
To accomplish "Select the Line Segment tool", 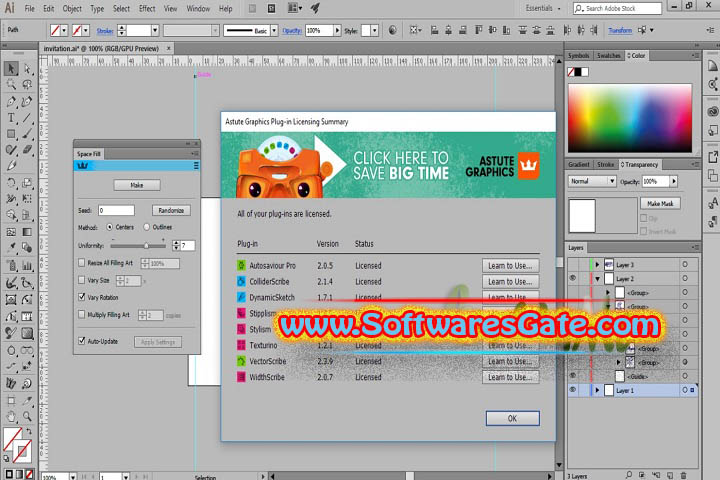I will click(27, 118).
